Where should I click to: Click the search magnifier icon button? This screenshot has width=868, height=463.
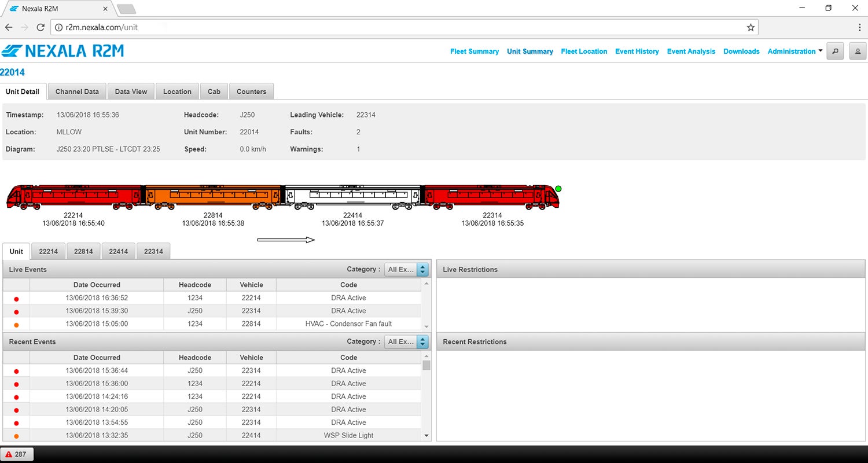pos(835,51)
